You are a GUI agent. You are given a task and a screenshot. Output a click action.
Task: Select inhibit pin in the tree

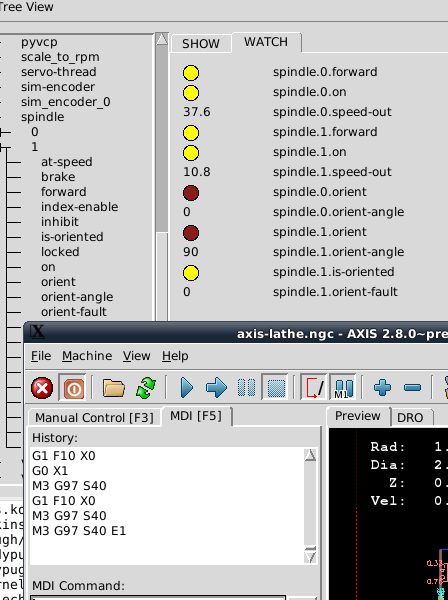pyautogui.click(x=60, y=222)
